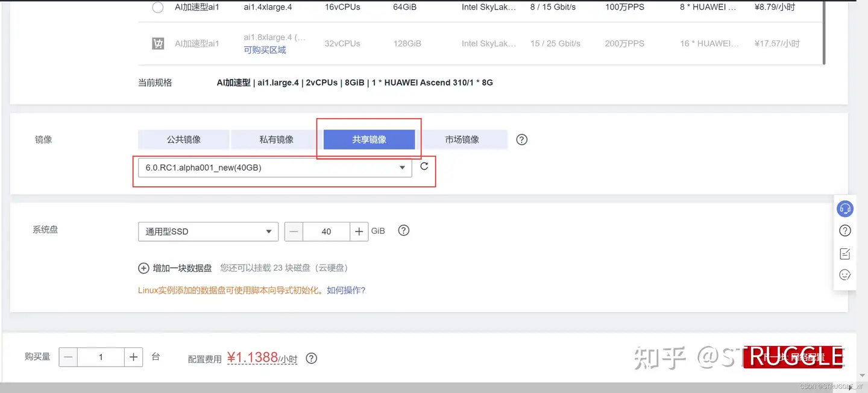Select the 共享镜像 tab
Image resolution: width=868 pixels, height=393 pixels.
370,139
